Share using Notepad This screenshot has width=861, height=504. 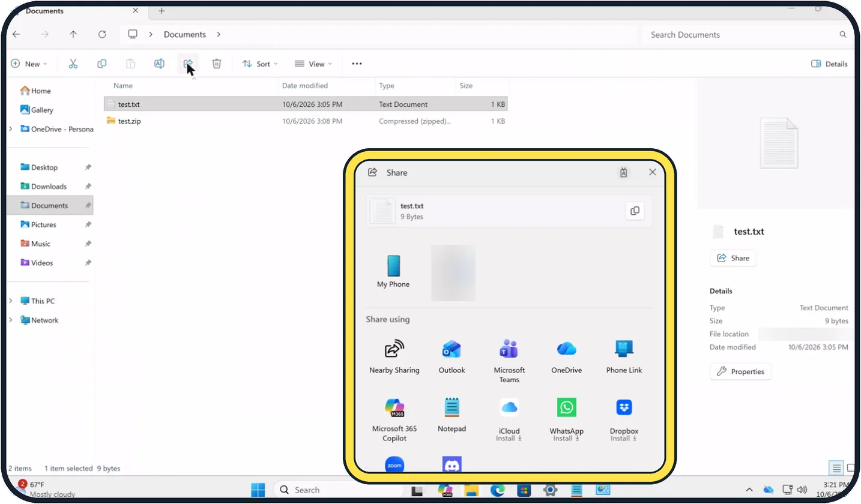(x=452, y=415)
